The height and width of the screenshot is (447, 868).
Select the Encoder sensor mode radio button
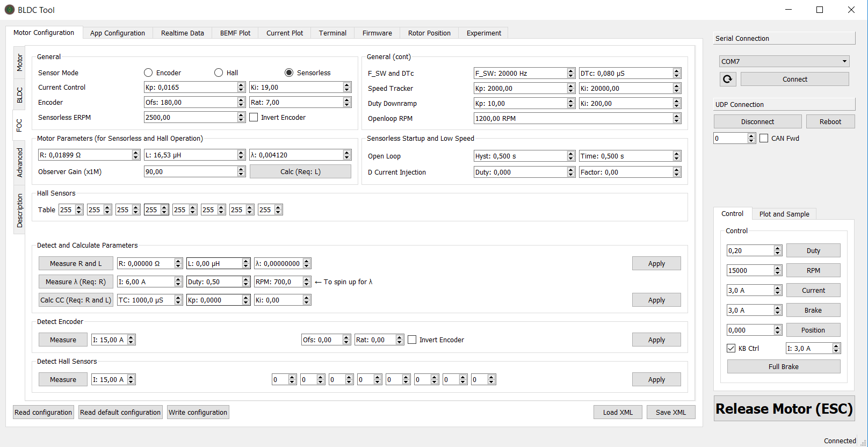point(148,73)
